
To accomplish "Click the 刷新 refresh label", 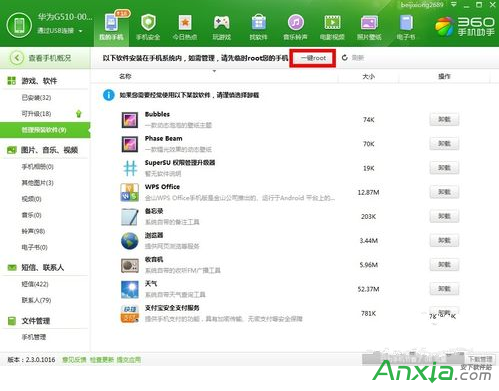I will (x=358, y=58).
